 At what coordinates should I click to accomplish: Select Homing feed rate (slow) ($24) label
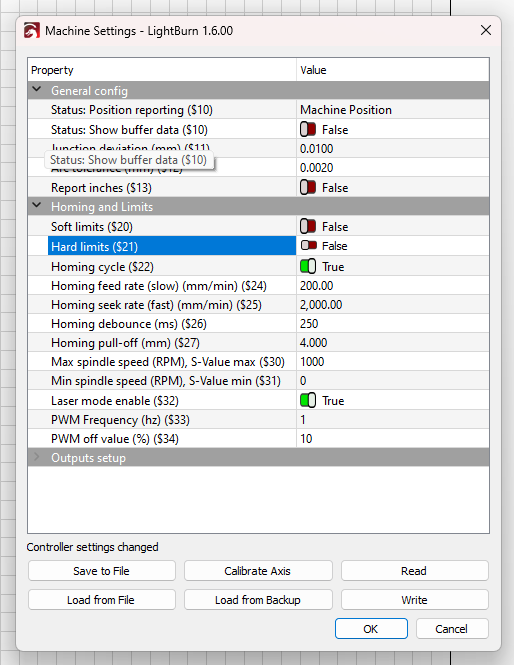(159, 286)
